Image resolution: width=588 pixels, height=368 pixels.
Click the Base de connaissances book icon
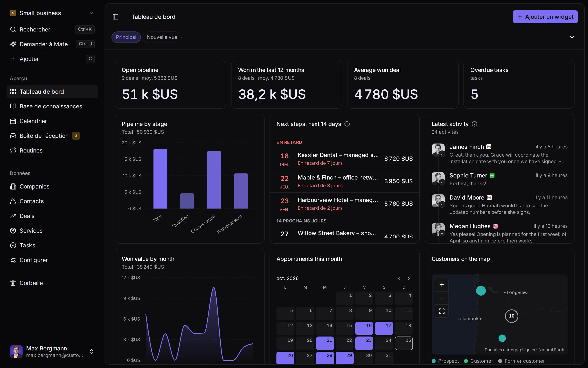click(13, 106)
